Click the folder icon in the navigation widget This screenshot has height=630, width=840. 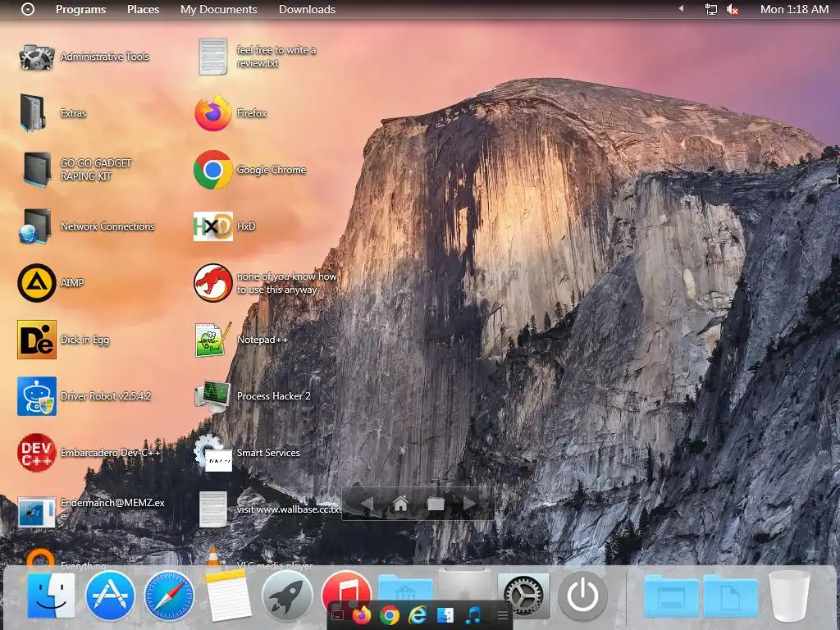436,504
